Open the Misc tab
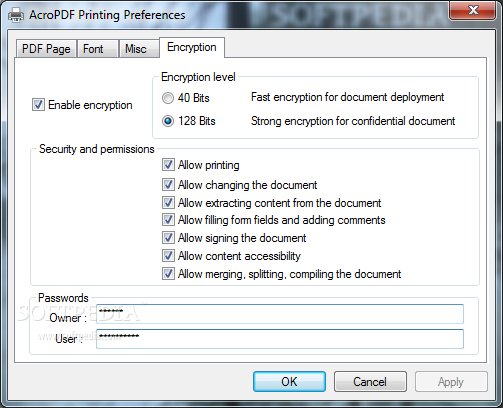 tap(139, 49)
